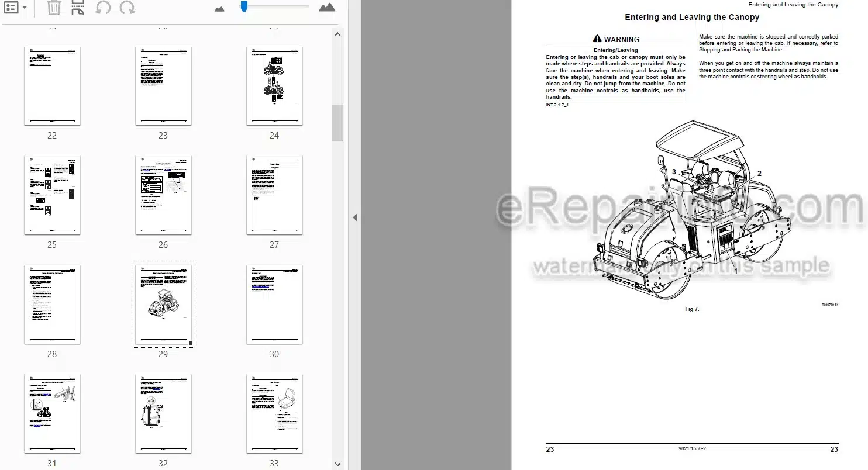
Task: Click the "Entering and Leaving the Canopy" heading
Action: (x=692, y=18)
